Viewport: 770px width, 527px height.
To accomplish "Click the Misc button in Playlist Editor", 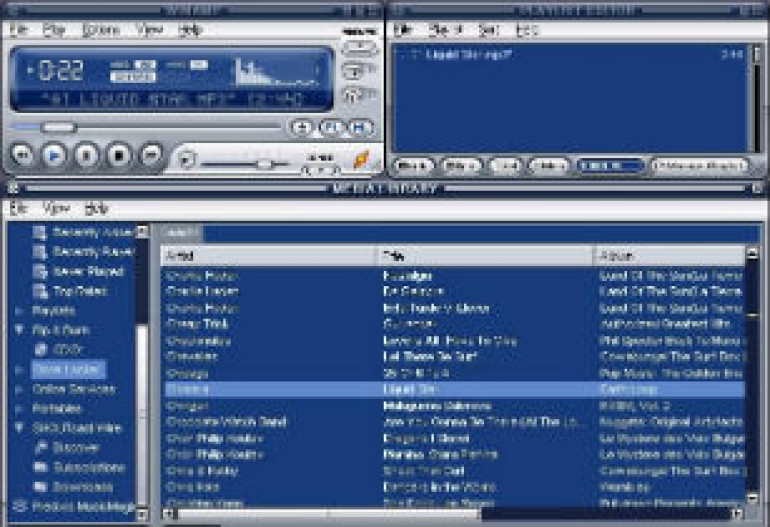I will tap(549, 166).
